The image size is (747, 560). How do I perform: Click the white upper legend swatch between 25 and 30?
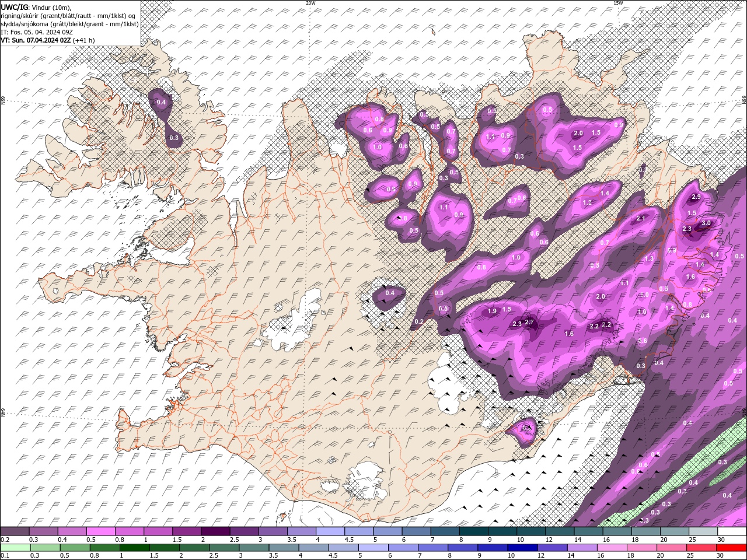tap(703, 531)
